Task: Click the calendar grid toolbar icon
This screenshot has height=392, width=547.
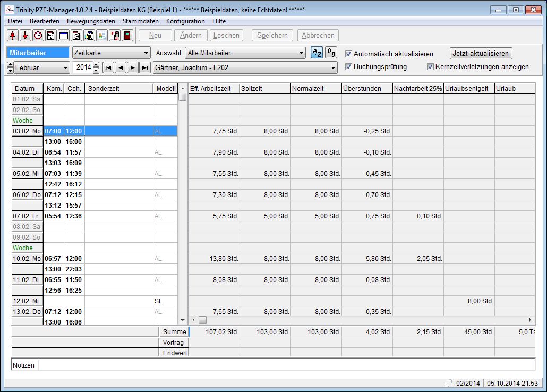Action: (x=63, y=36)
